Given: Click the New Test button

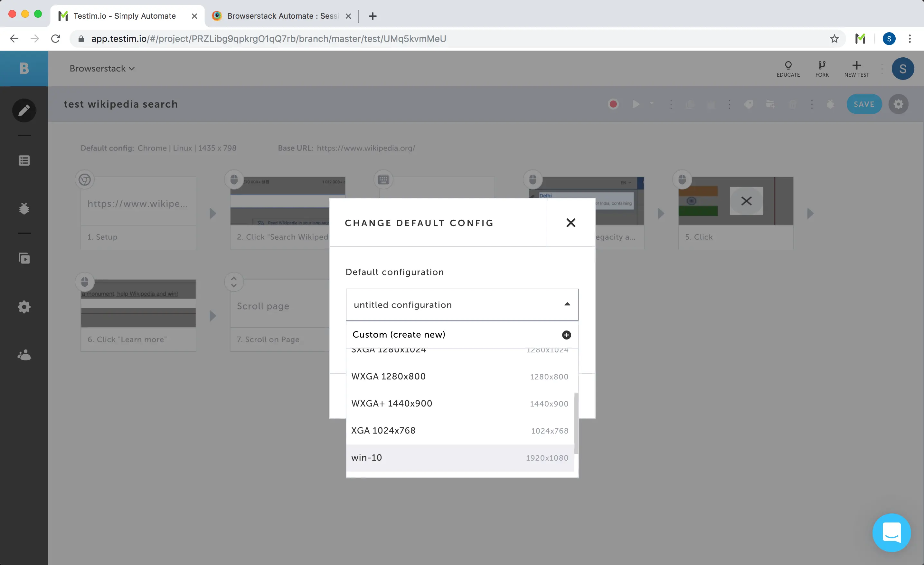Looking at the screenshot, I should click(856, 68).
